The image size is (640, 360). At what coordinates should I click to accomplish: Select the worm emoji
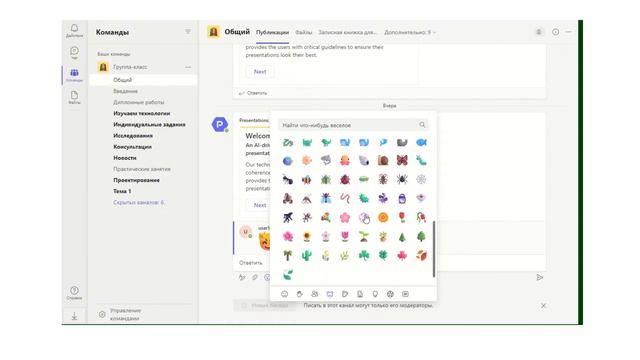click(x=345, y=198)
